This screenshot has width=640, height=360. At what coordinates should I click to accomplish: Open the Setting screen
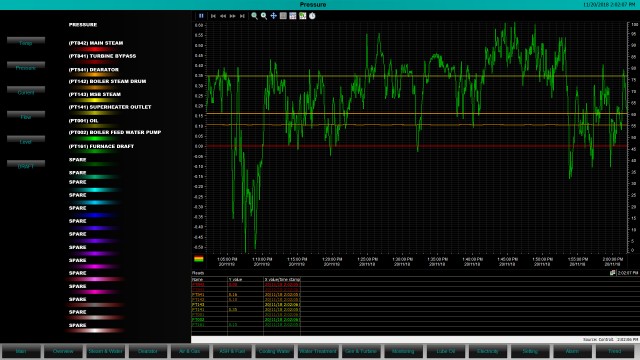click(530, 351)
